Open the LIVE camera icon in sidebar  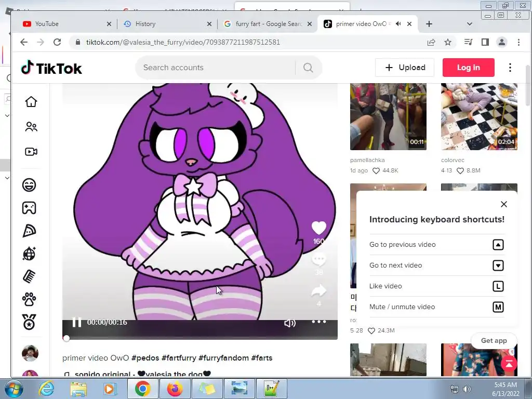(x=31, y=151)
